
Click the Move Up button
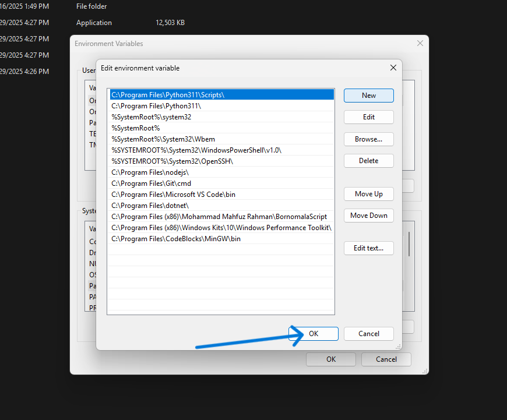(368, 194)
